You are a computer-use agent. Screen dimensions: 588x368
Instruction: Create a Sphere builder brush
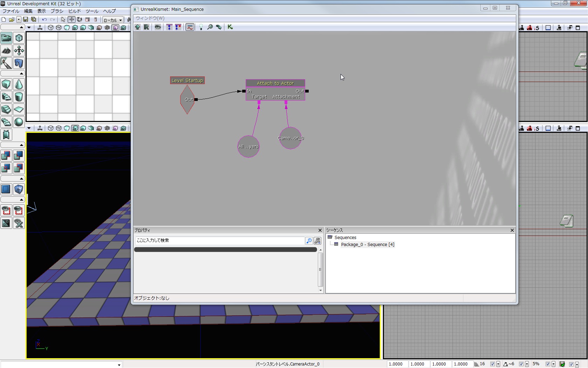click(x=19, y=122)
